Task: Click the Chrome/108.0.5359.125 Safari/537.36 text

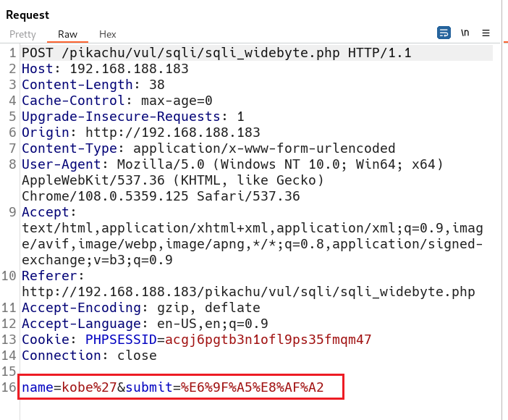Action: 161,196
